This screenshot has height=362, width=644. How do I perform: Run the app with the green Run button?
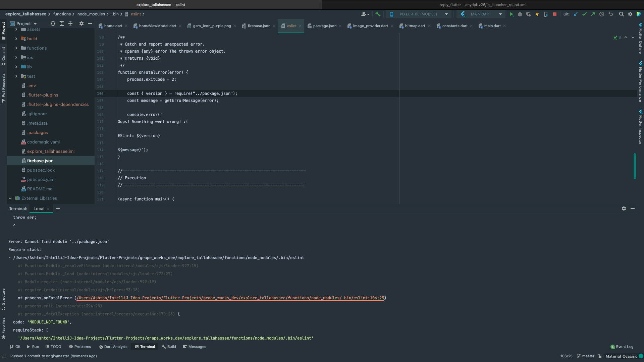click(x=511, y=14)
